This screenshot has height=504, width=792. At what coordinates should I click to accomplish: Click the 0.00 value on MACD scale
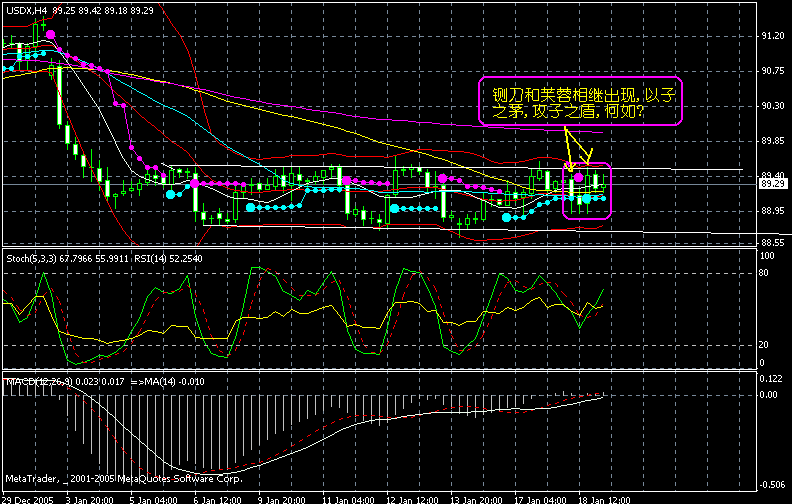coord(768,395)
